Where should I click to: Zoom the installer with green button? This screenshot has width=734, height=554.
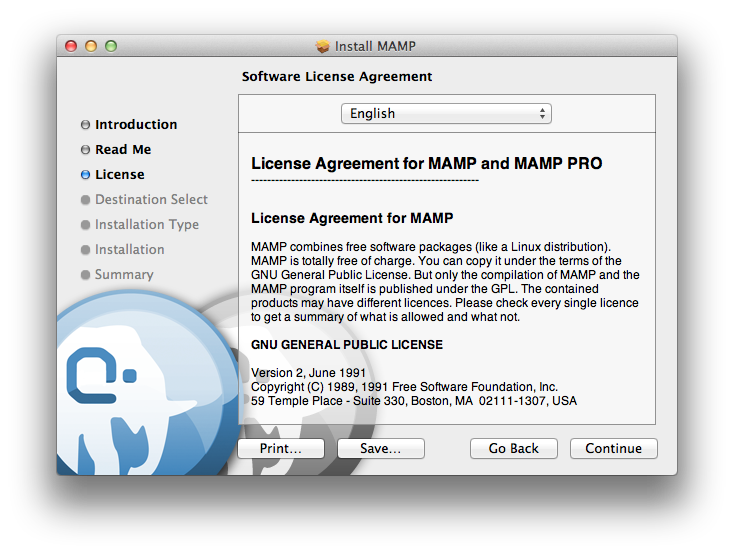pyautogui.click(x=111, y=46)
